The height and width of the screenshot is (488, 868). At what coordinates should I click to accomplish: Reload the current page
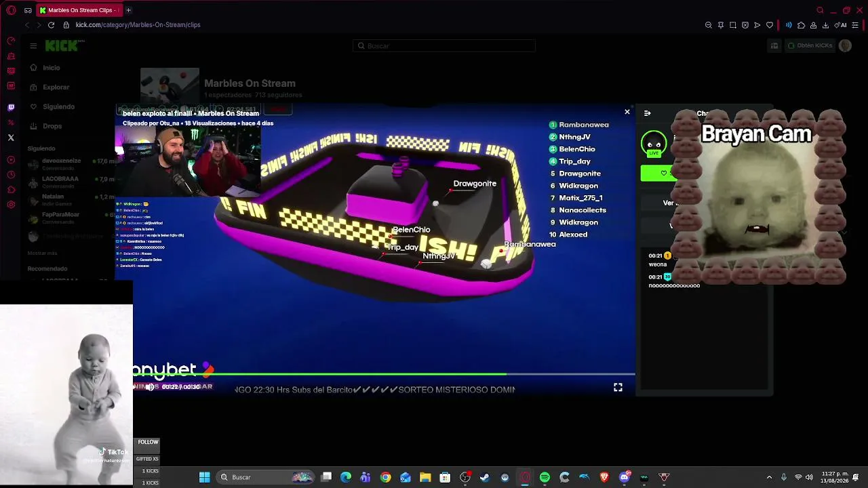click(x=51, y=25)
